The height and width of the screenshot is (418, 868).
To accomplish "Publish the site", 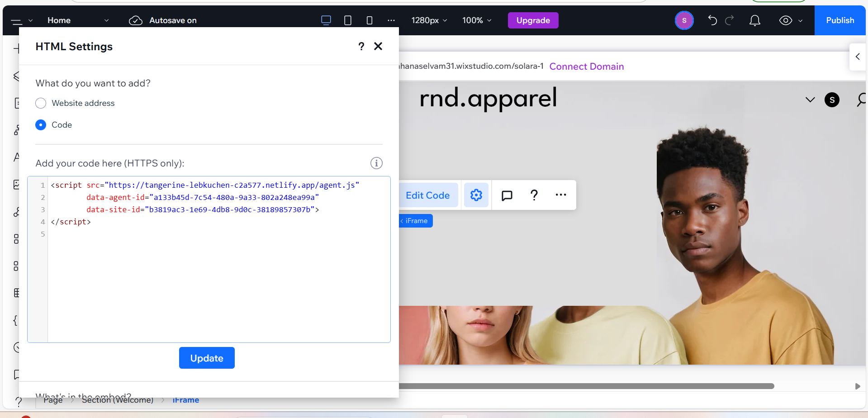I will click(840, 20).
